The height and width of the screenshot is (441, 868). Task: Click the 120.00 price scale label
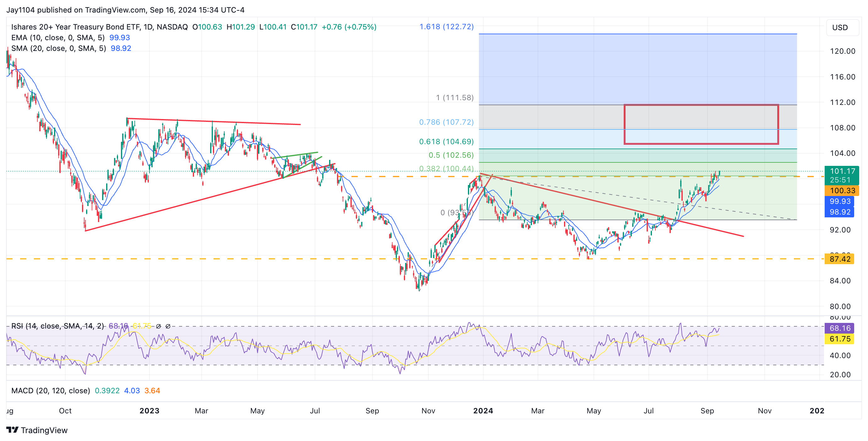click(842, 51)
